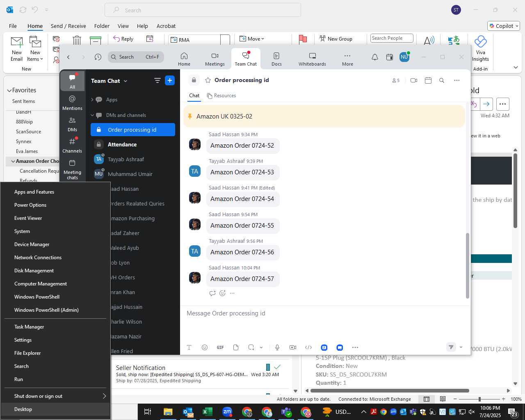Screen dimensions: 525x420
Task: Go back with Zoom's back arrow
Action: coord(68,57)
